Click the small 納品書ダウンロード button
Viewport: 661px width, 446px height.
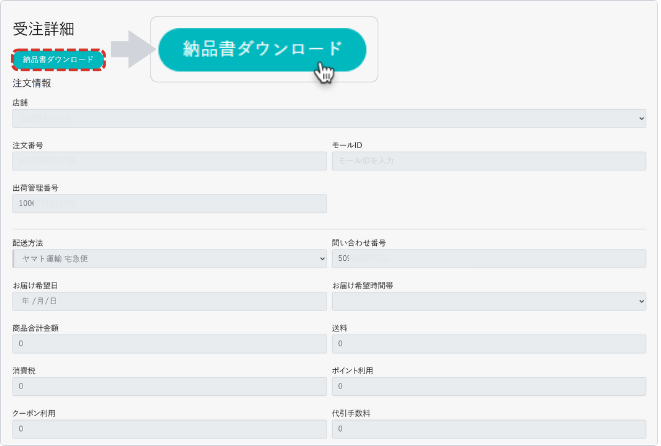point(59,60)
